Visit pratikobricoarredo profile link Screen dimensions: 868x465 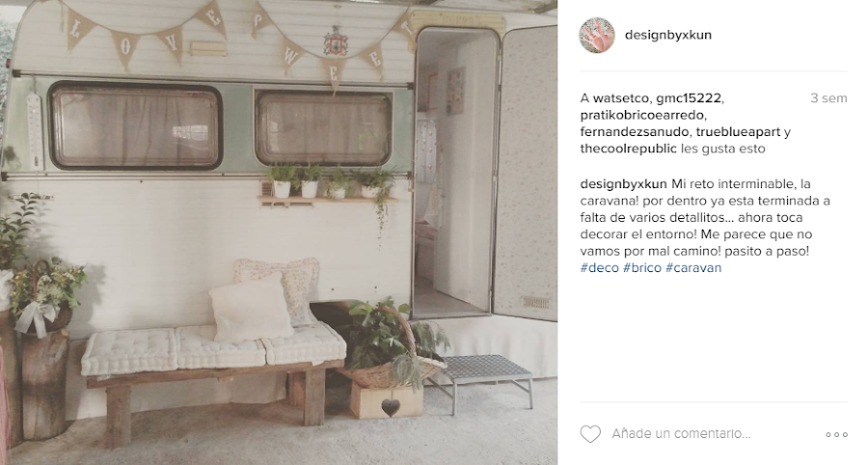[642, 115]
